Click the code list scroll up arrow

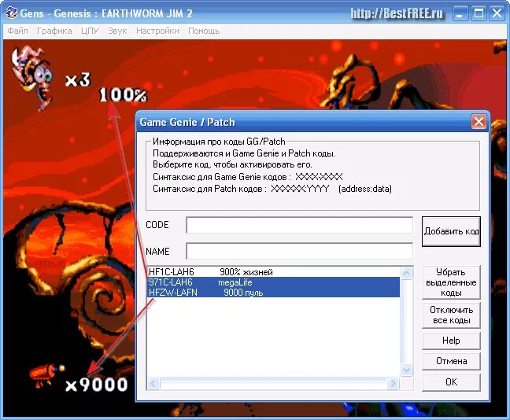[x=407, y=274]
